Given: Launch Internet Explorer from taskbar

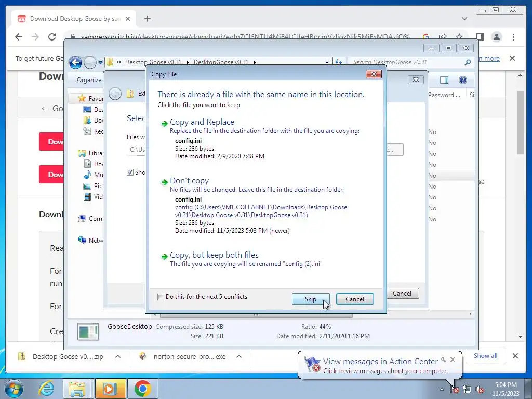Looking at the screenshot, I should click(46, 389).
